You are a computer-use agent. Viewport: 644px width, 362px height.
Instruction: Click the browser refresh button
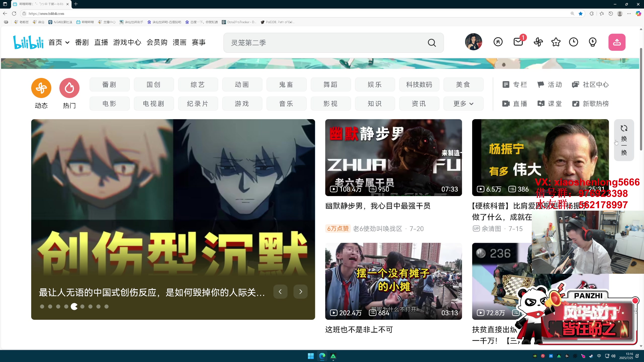tap(14, 14)
